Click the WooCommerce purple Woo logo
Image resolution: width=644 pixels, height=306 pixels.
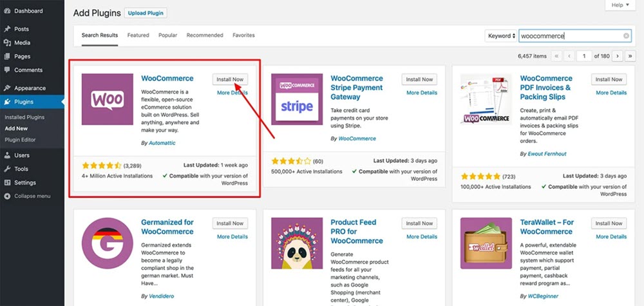click(x=107, y=99)
